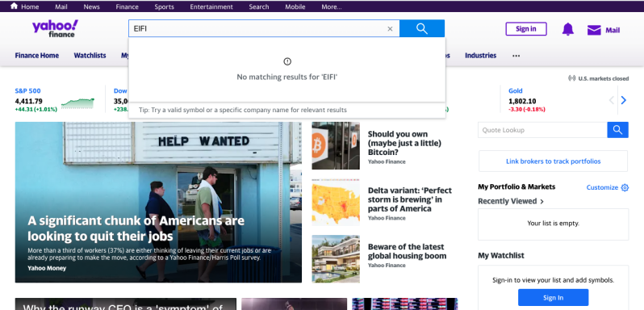Open Sports in top purple bar

tap(165, 6)
